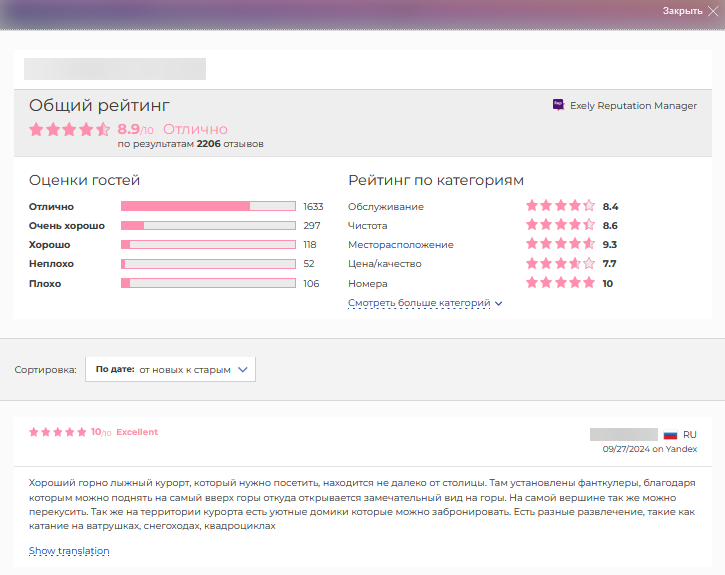725x575 pixels.
Task: Click the 8.6 score for Чистота
Action: (610, 226)
